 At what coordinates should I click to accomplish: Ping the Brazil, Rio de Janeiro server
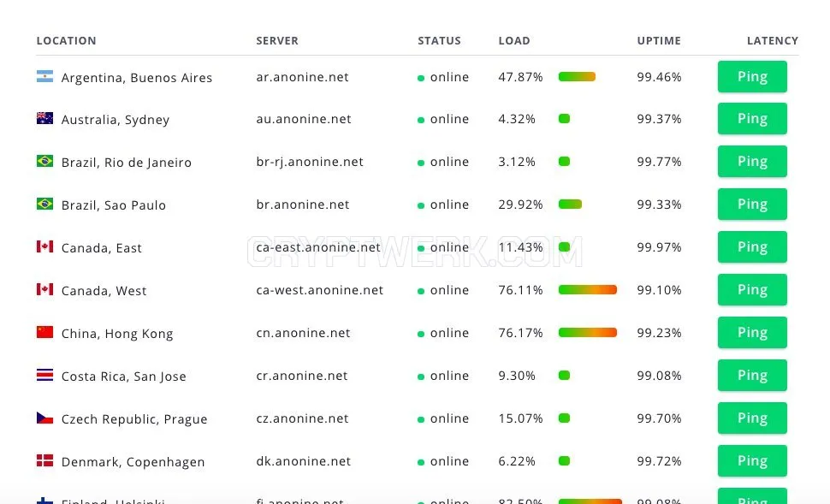[752, 162]
